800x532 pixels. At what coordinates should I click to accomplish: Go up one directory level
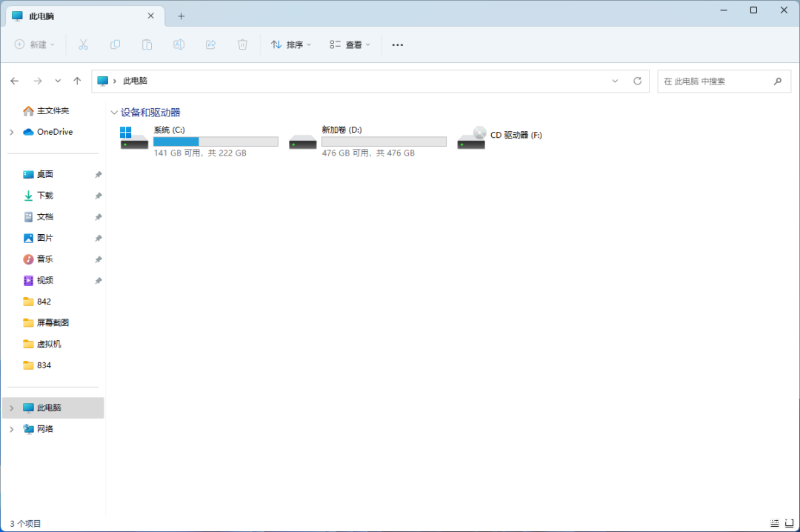pos(77,81)
